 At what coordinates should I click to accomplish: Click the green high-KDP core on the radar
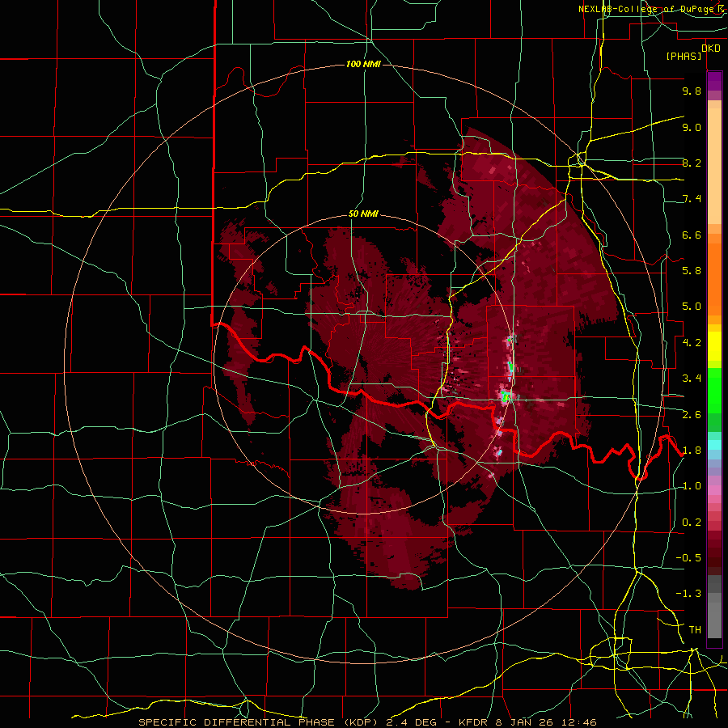point(506,396)
